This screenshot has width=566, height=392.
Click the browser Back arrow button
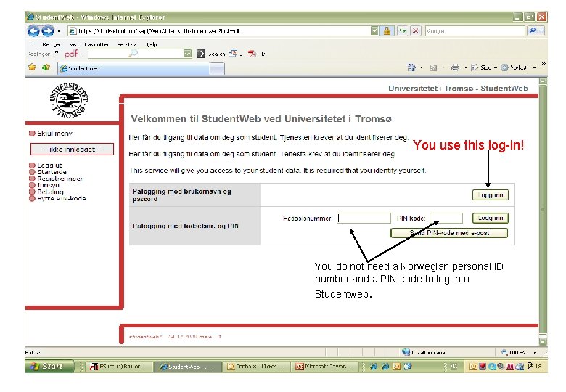[x=33, y=30]
